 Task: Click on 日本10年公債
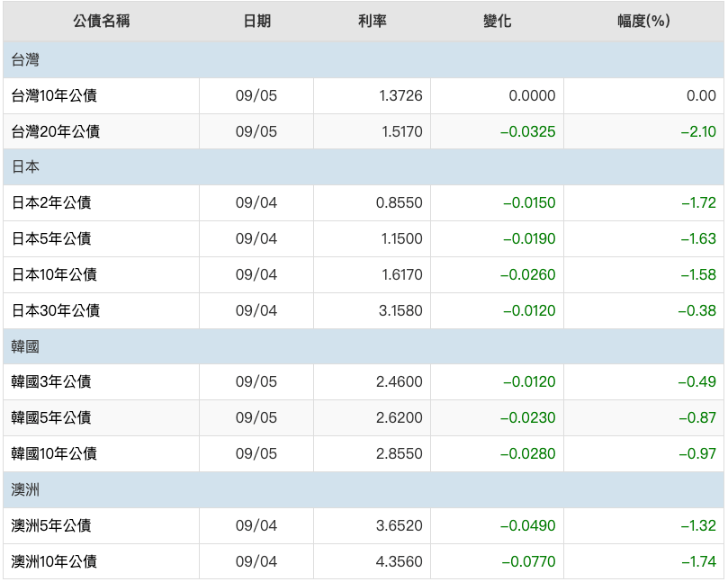[55, 275]
